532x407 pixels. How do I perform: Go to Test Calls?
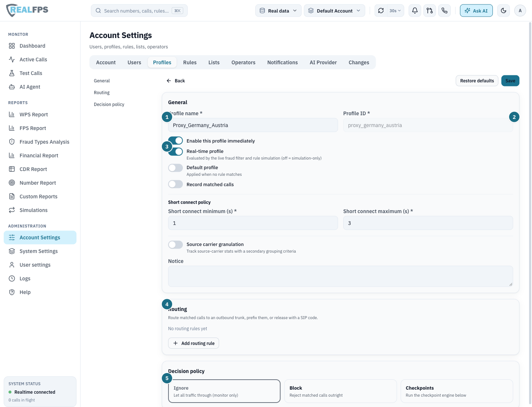40,73
